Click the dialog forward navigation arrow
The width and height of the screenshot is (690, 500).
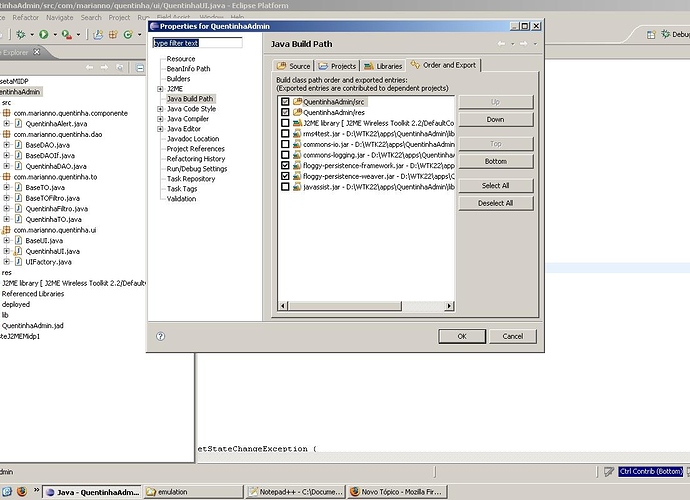[524, 44]
